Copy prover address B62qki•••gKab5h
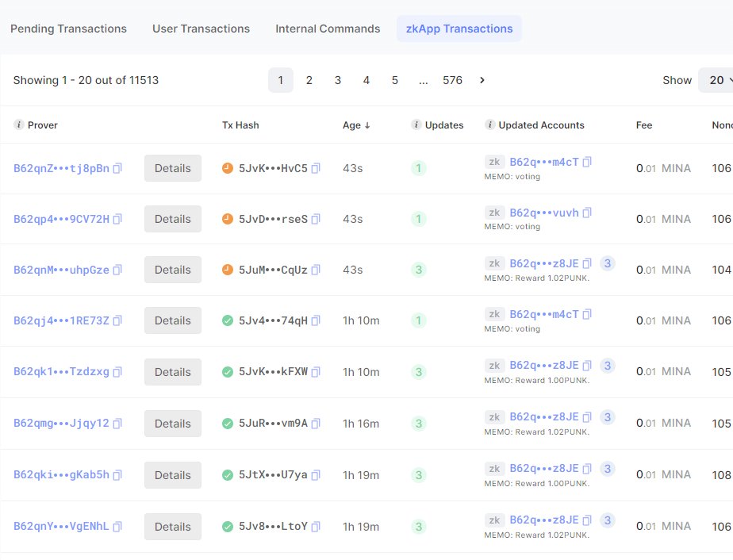This screenshot has height=560, width=733. point(117,475)
